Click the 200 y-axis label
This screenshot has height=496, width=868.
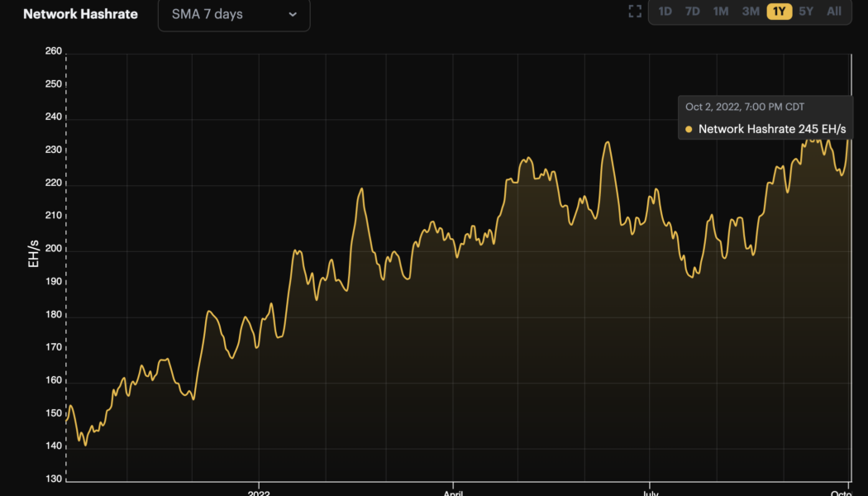53,249
